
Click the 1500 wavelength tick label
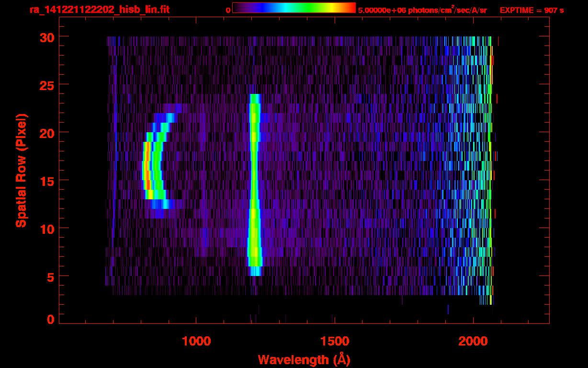(335, 341)
